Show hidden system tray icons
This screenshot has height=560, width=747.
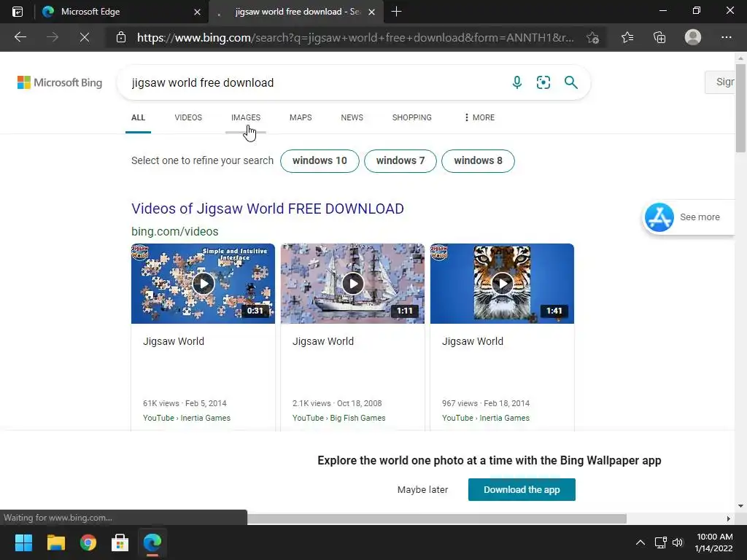[640, 542]
